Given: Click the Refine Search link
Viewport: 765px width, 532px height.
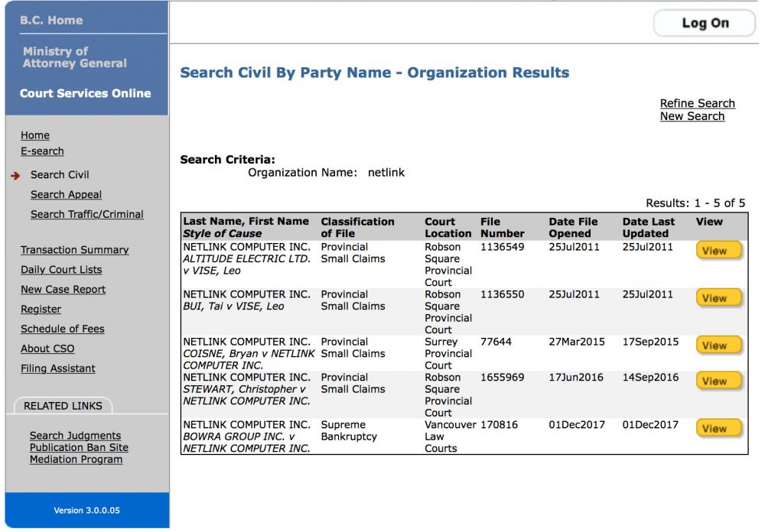Looking at the screenshot, I should 697,103.
